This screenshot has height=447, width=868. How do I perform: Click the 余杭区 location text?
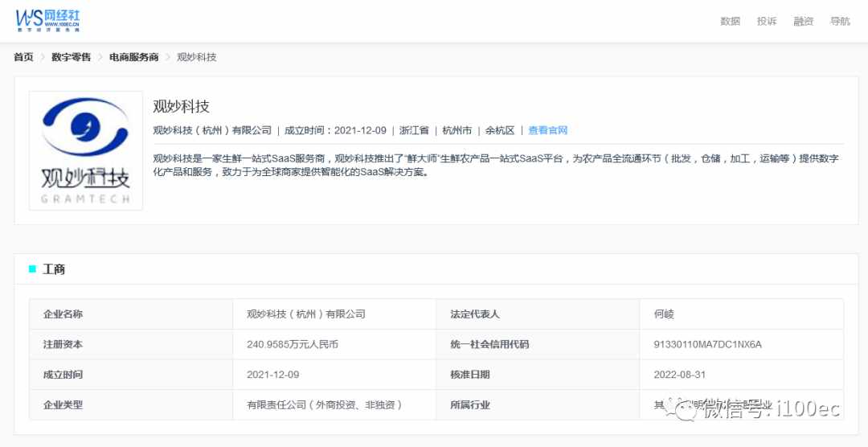click(x=500, y=131)
